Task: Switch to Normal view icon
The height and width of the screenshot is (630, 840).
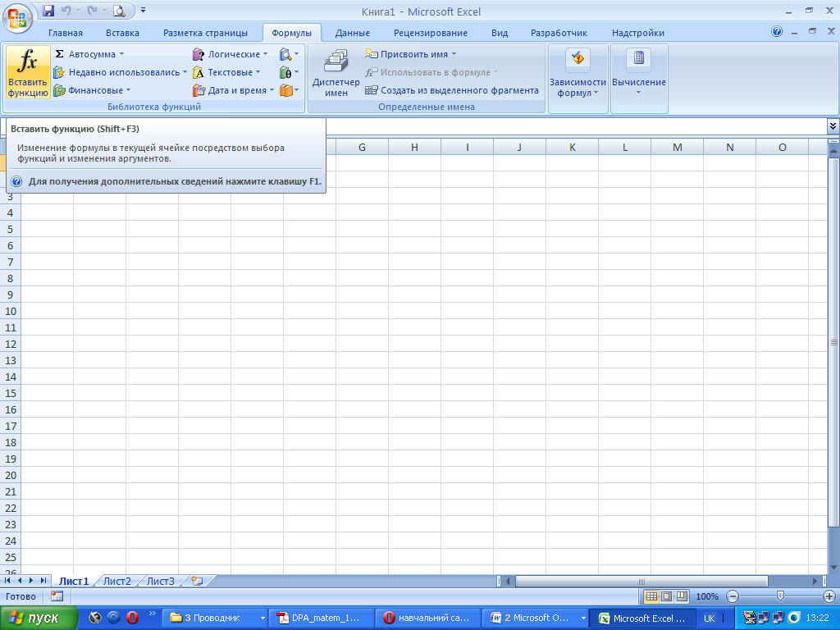Action: (x=651, y=596)
